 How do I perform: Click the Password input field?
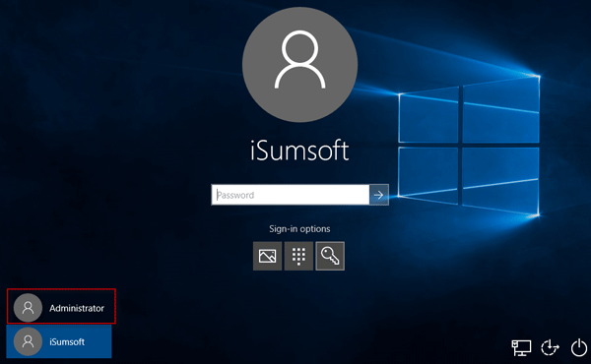point(291,195)
